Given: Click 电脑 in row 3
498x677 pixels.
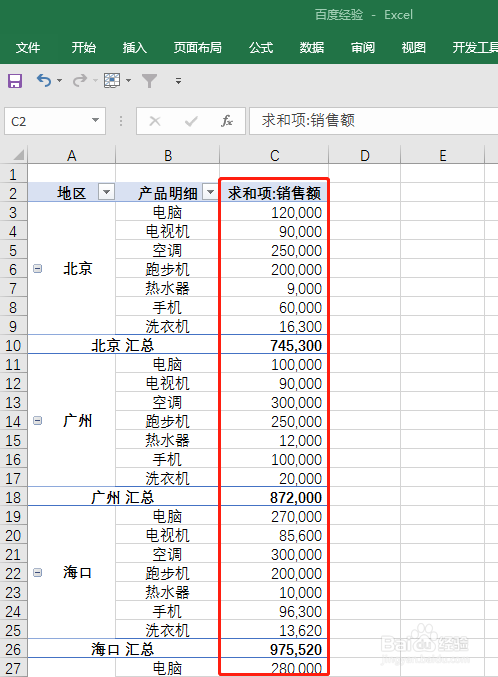Looking at the screenshot, I should click(x=168, y=212).
